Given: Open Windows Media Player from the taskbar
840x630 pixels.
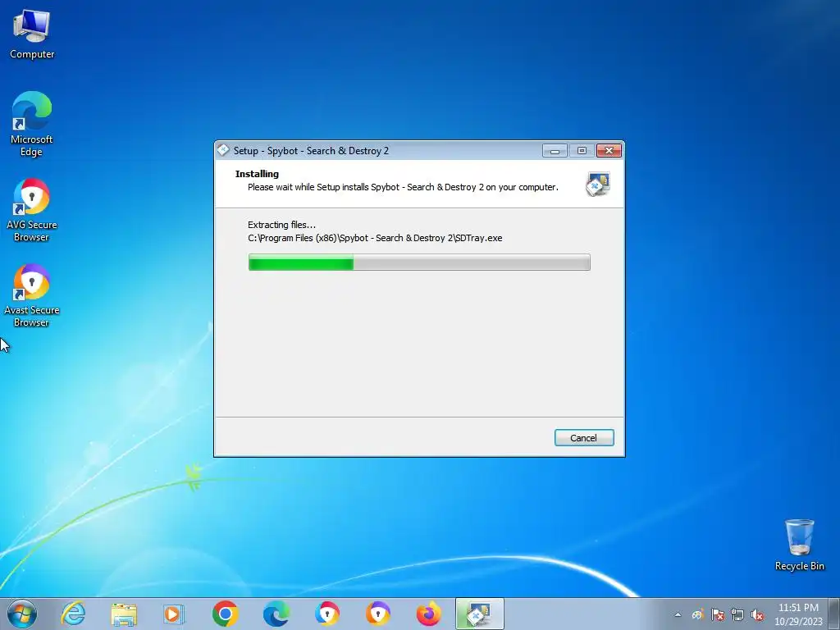Looking at the screenshot, I should click(174, 614).
